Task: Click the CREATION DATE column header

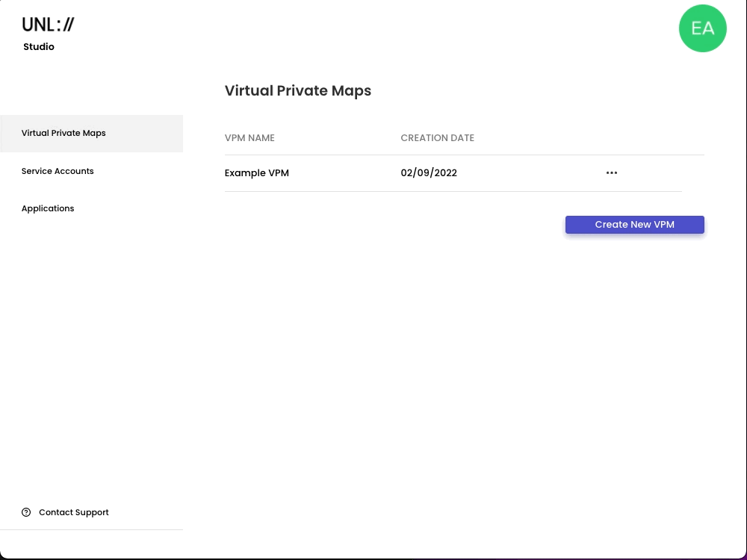Action: click(437, 138)
